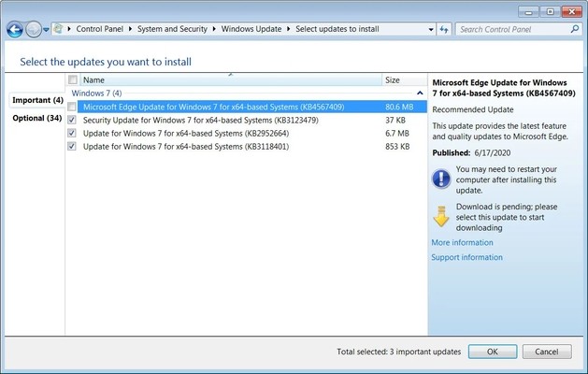588x374 pixels.
Task: Open the Optional (34) tab
Action: click(x=37, y=118)
